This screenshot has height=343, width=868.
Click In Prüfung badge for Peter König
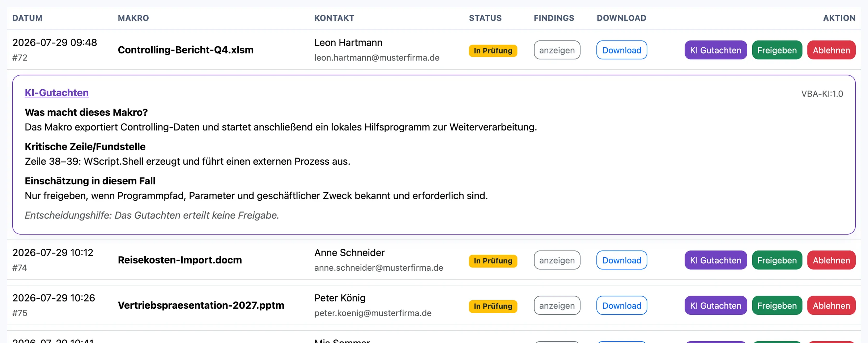click(493, 306)
